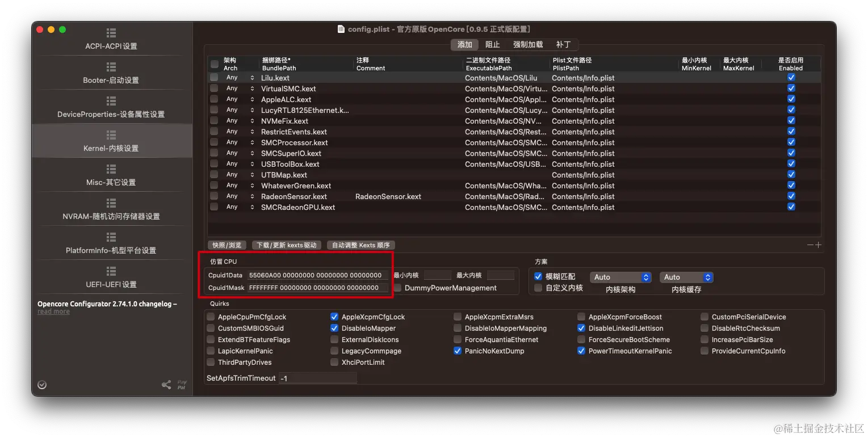Open the Misc settings section icon
Viewport: 868px width, 438px height.
(111, 169)
